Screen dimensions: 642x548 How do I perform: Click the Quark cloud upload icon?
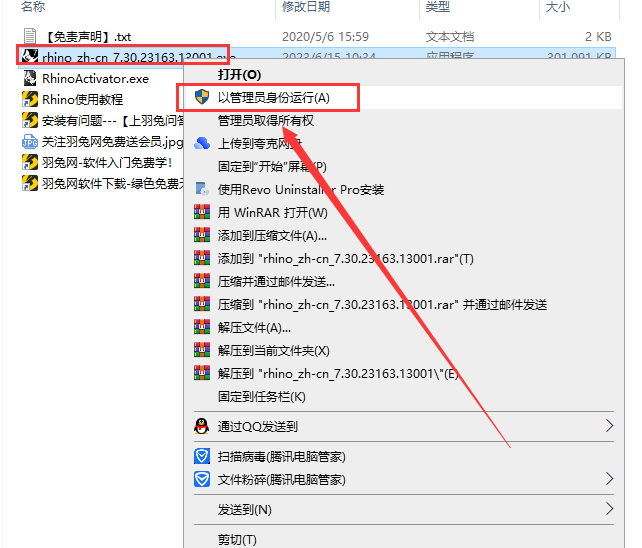tap(202, 143)
